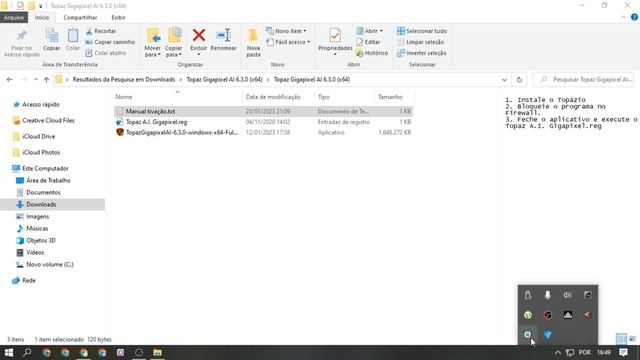The image size is (640, 360).
Task: Switch to the Exibir tab
Action: pos(118,18)
